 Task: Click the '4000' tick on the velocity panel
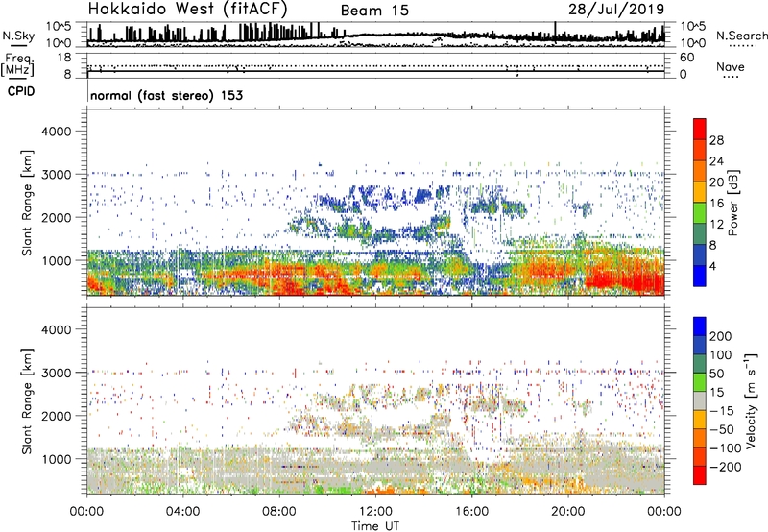point(57,329)
